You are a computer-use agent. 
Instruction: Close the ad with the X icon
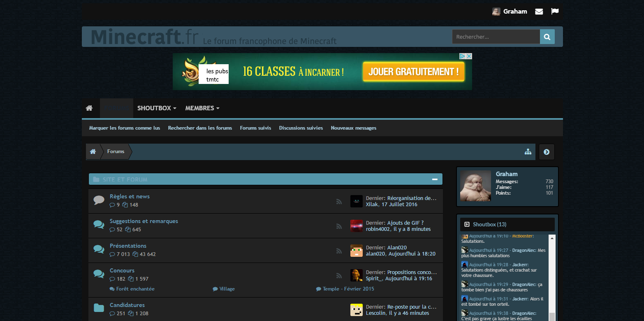tap(469, 56)
